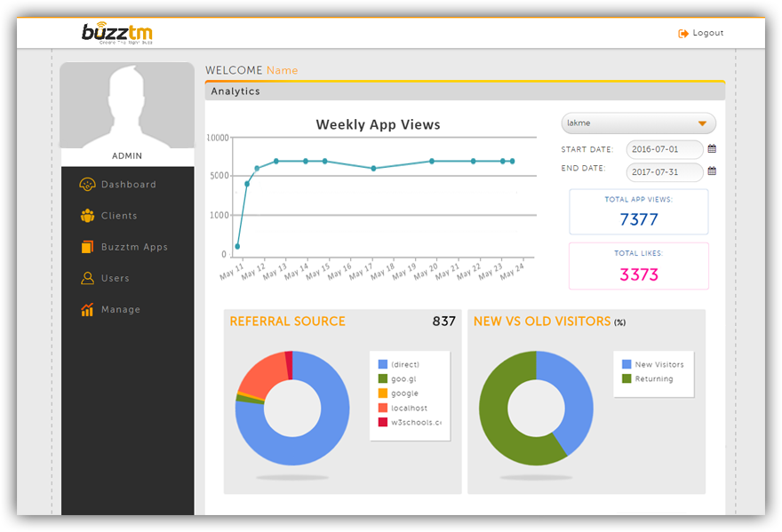
Task: Click the Total Likes card 3373
Action: coord(638,266)
